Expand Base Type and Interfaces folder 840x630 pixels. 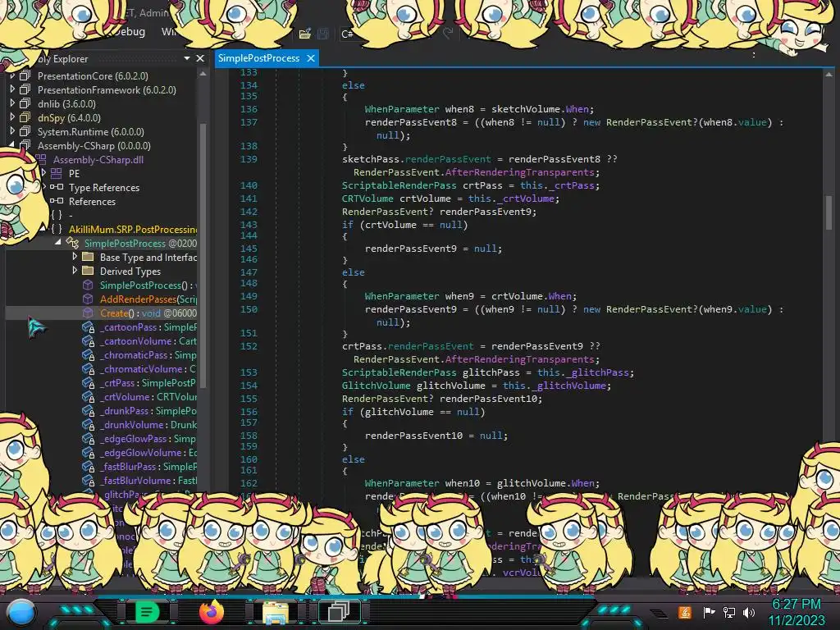(75, 257)
